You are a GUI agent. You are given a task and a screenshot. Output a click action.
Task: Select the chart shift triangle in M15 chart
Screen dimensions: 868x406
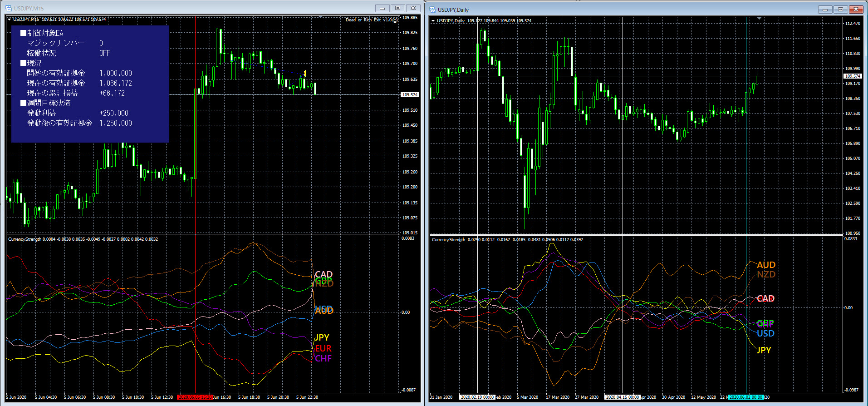click(321, 17)
